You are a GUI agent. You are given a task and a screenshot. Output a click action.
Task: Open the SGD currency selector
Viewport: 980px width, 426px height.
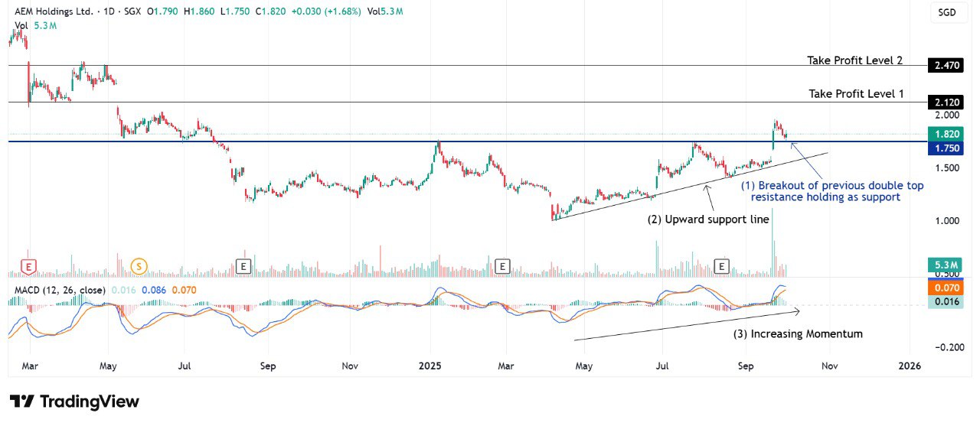(947, 12)
